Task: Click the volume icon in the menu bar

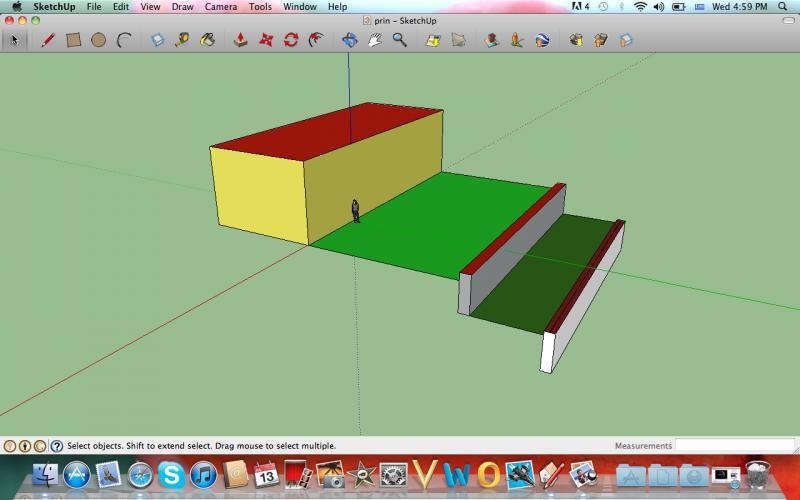Action: point(659,7)
